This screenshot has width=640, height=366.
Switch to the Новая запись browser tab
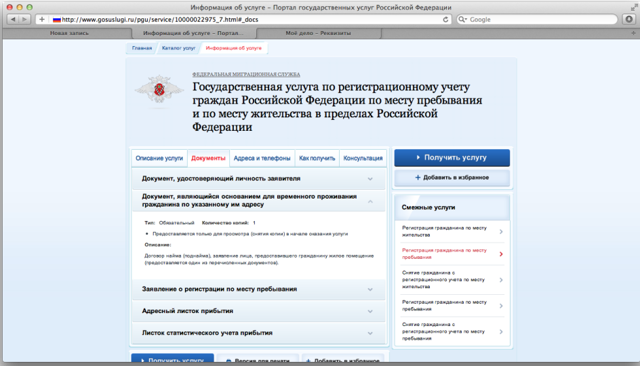point(69,33)
